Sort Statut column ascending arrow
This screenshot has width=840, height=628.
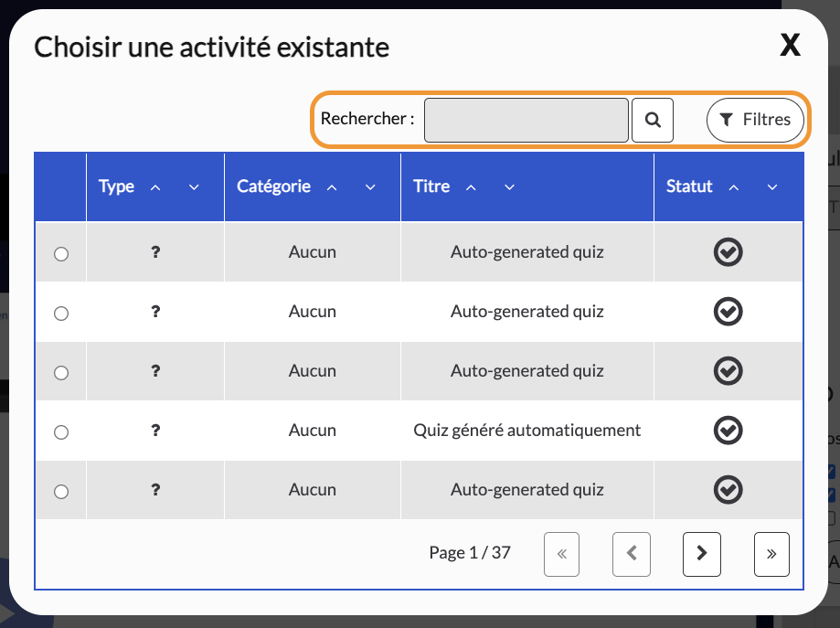[x=734, y=187]
